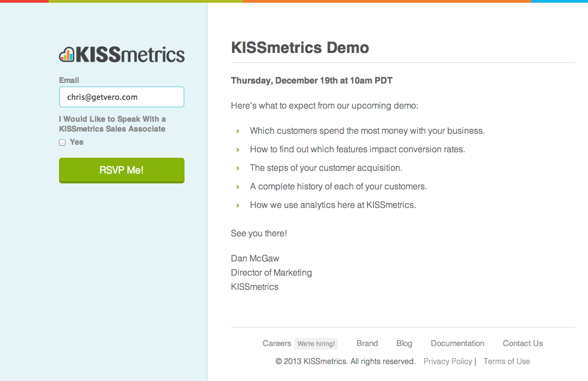Open the Documentation footer link
Image resolution: width=588 pixels, height=381 pixels.
pos(458,343)
